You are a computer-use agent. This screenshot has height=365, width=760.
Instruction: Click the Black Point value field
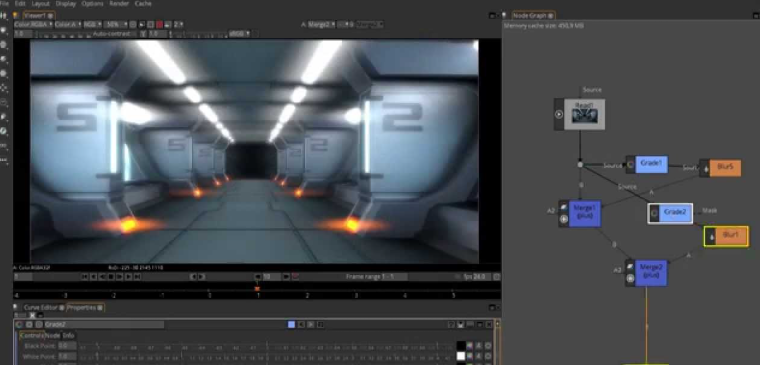point(67,346)
